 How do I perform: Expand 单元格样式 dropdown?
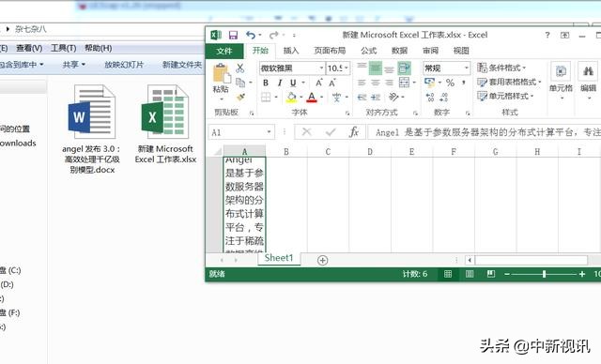point(505,96)
